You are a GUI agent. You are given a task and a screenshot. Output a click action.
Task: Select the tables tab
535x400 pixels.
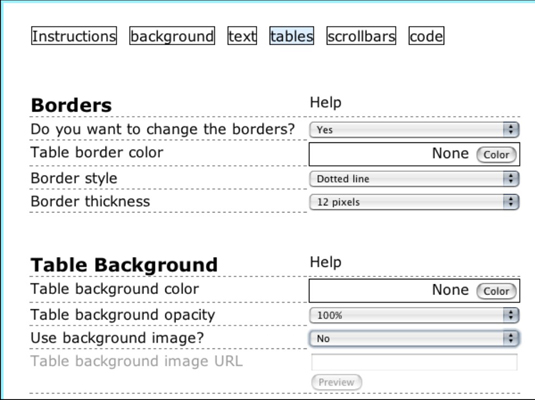tap(292, 36)
